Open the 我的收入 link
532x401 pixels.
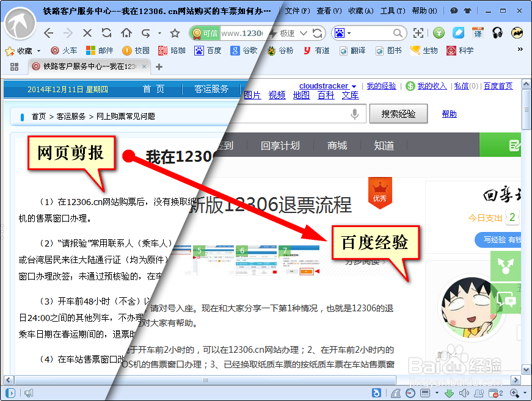tap(432, 86)
